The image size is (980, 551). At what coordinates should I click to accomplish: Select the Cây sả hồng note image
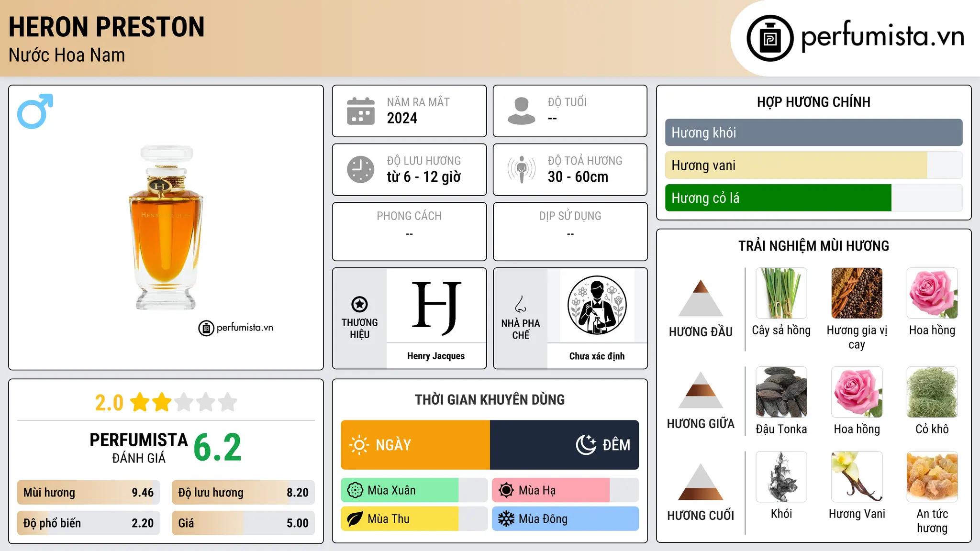click(x=781, y=293)
